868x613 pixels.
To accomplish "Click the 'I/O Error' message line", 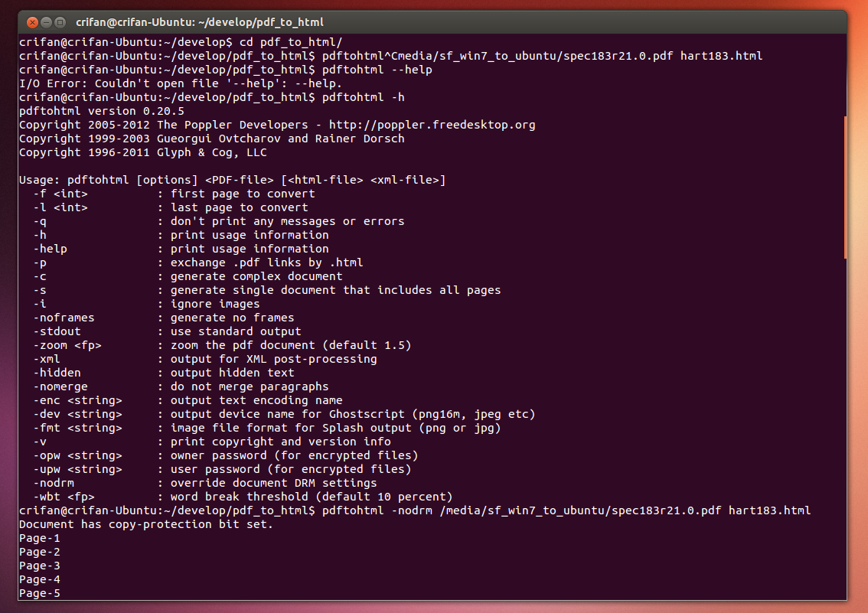I will (180, 83).
